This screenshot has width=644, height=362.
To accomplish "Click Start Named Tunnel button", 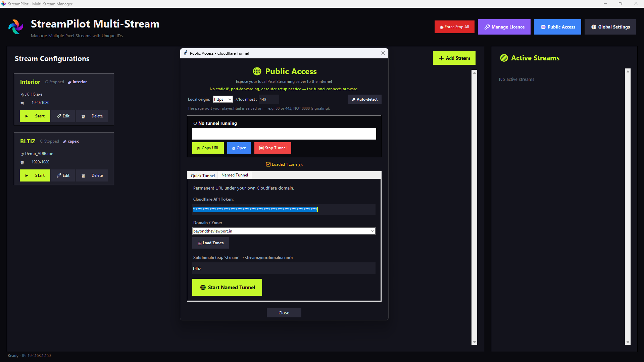I will pos(227,288).
